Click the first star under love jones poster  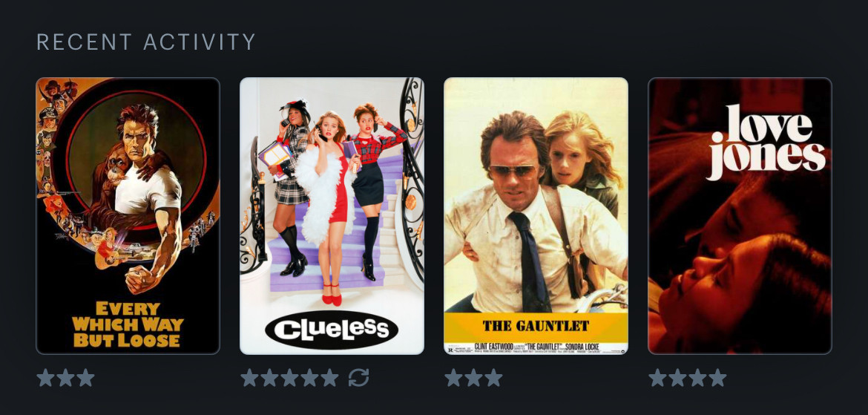(657, 378)
